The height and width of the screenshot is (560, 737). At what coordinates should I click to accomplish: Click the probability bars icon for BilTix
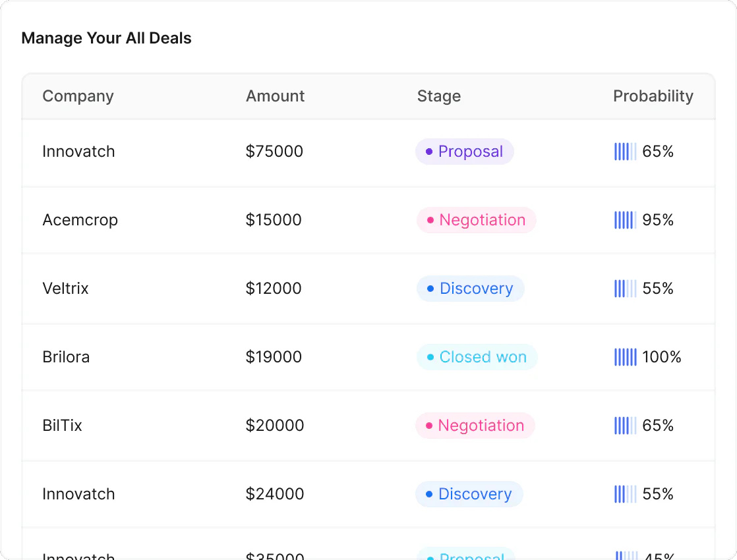[x=624, y=426]
